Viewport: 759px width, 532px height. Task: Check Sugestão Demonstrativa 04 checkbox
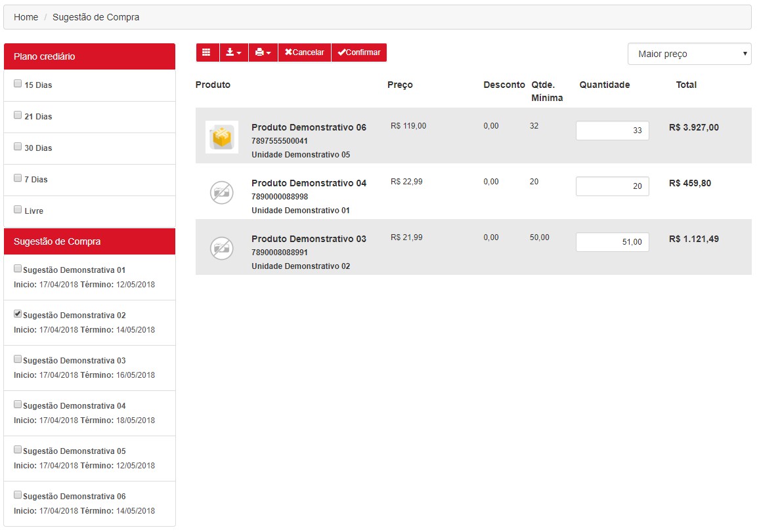click(x=18, y=404)
